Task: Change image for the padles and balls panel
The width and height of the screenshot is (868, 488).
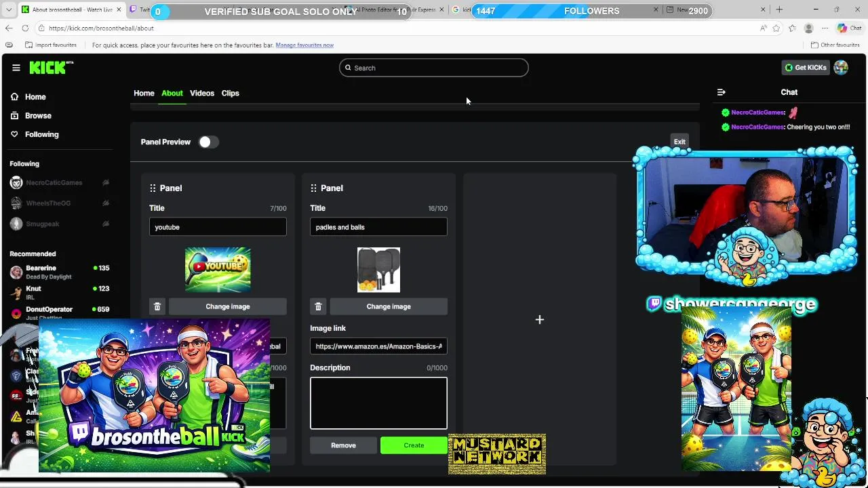Action: click(x=389, y=306)
